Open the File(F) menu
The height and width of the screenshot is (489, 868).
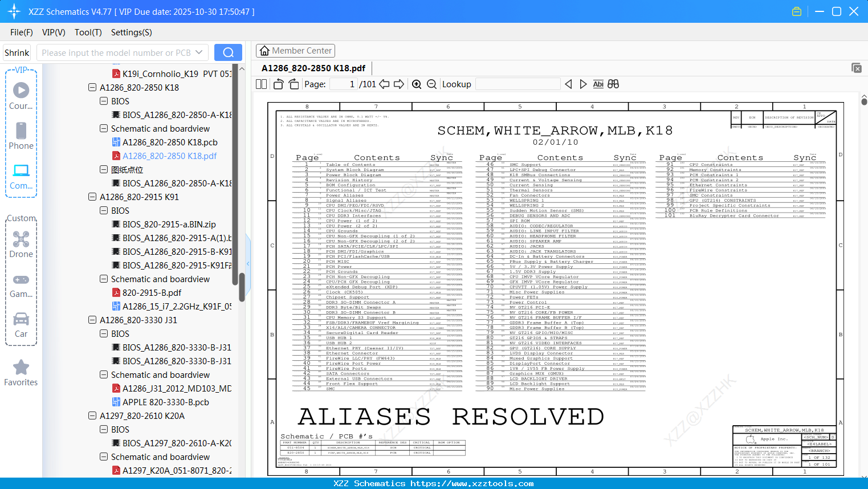[x=22, y=32]
